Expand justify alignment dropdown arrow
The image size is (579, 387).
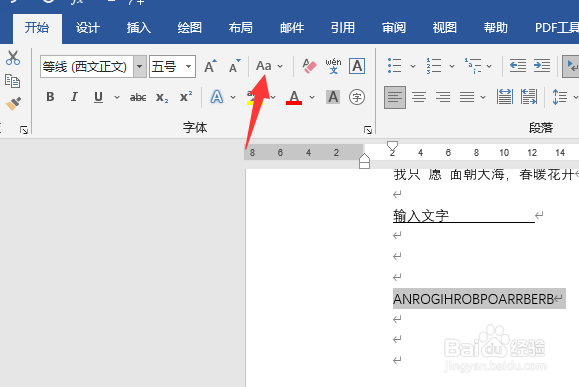tap(483, 97)
